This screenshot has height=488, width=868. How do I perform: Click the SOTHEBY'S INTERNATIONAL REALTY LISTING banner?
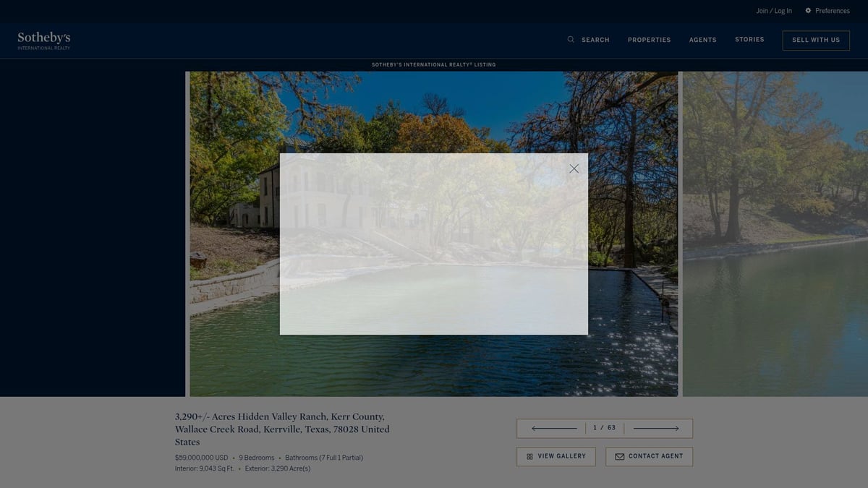point(433,64)
